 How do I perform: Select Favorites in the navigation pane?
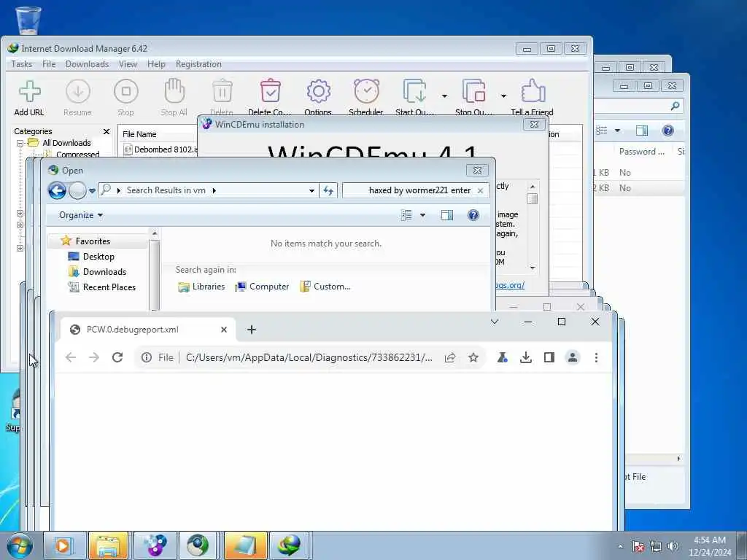click(93, 241)
